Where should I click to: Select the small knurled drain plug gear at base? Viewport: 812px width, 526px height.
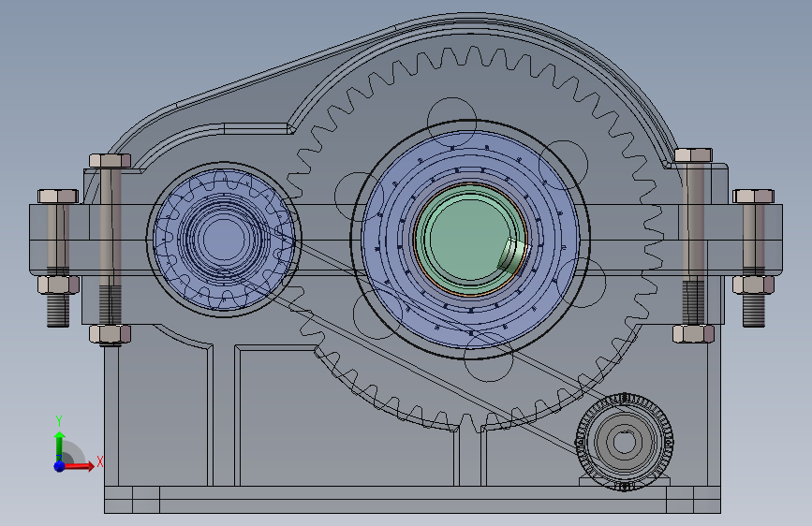(625, 442)
